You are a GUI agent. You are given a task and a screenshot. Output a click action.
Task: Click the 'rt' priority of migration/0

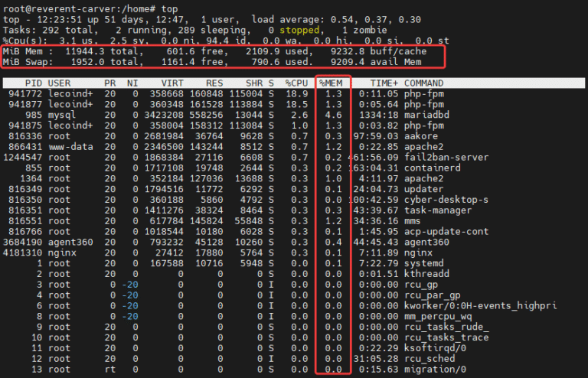(x=110, y=369)
